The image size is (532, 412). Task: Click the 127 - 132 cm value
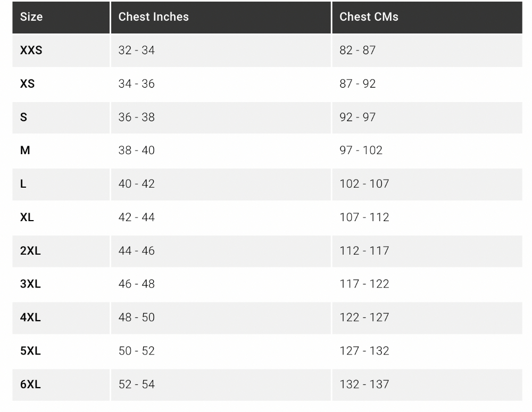click(x=364, y=351)
